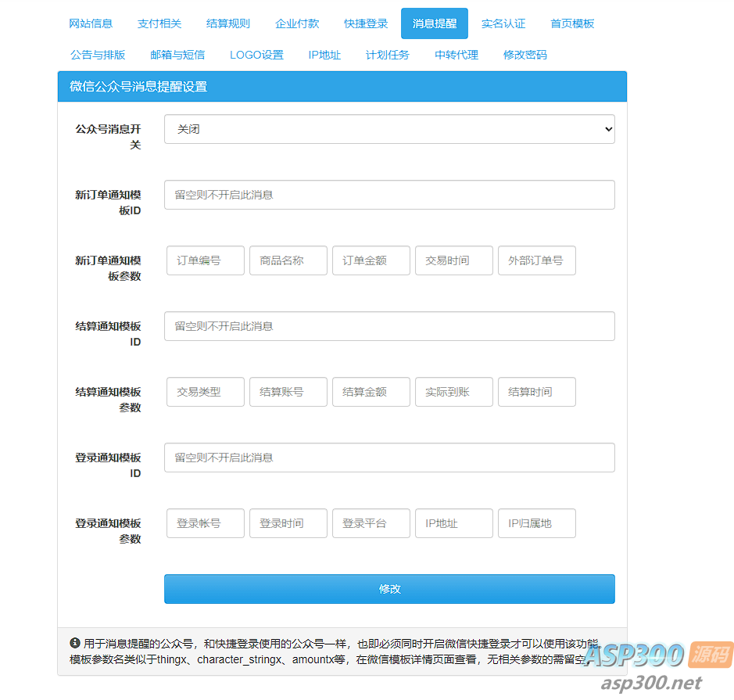
Task: Open the 公众号消息开关 dropdown
Action: click(x=388, y=129)
